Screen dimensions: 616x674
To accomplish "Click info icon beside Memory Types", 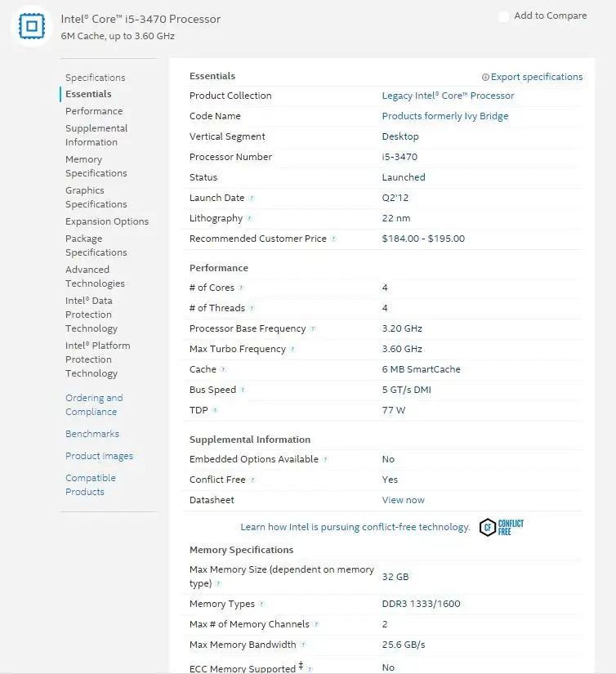I will click(x=261, y=604).
